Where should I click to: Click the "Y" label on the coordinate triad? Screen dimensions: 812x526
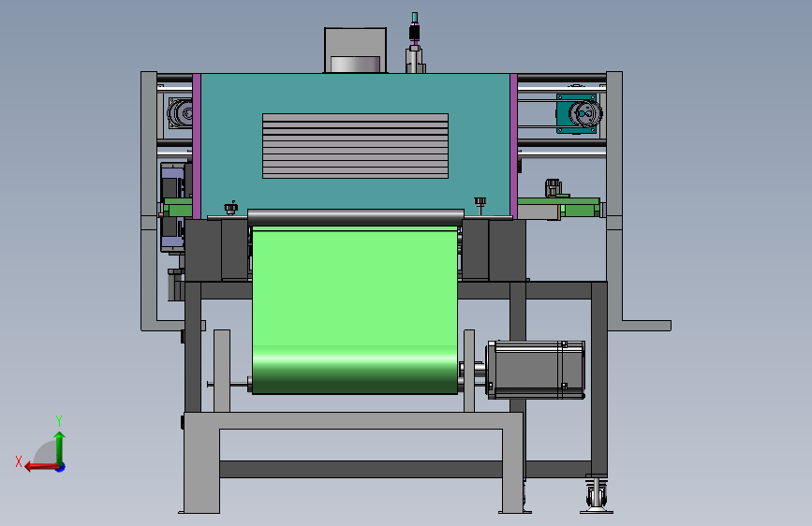click(x=59, y=420)
